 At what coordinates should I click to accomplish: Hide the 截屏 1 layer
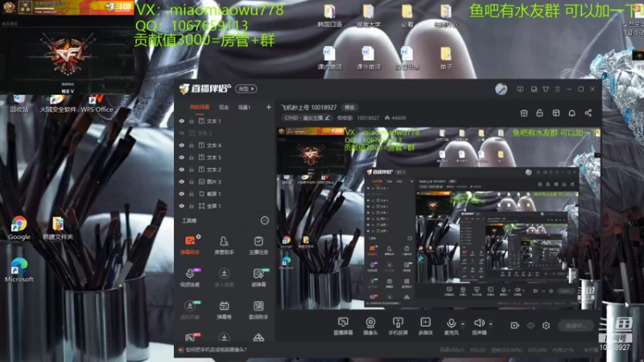pos(182,194)
